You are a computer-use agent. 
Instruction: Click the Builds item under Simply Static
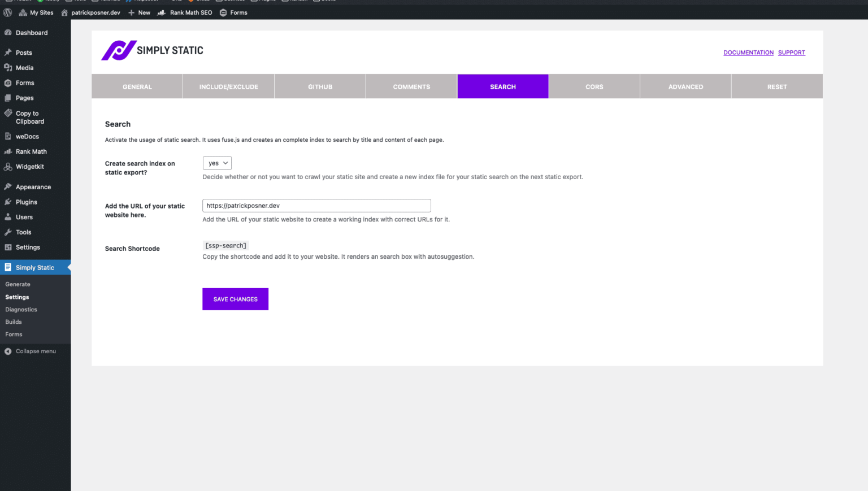tap(13, 321)
